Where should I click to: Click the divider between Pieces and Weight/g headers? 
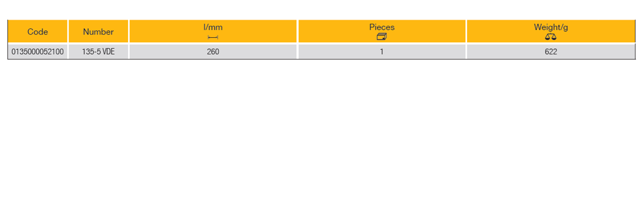(466, 32)
